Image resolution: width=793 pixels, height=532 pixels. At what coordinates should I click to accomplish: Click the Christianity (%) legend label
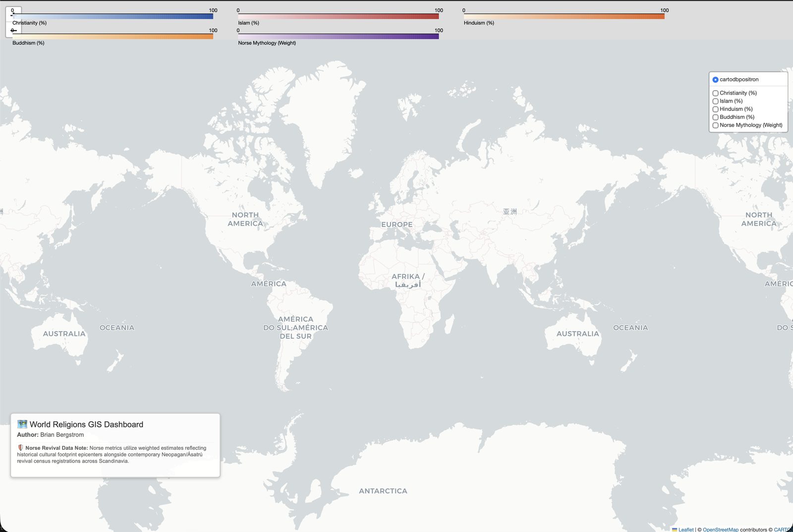(x=29, y=23)
